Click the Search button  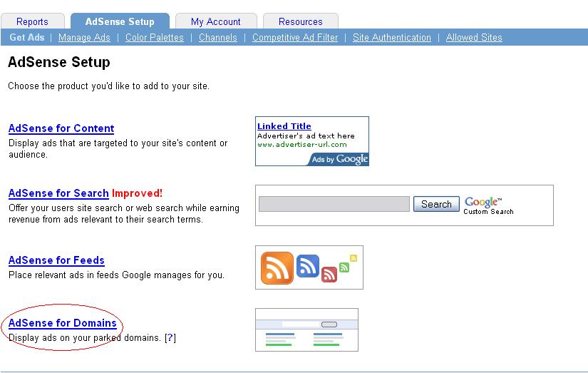(436, 204)
